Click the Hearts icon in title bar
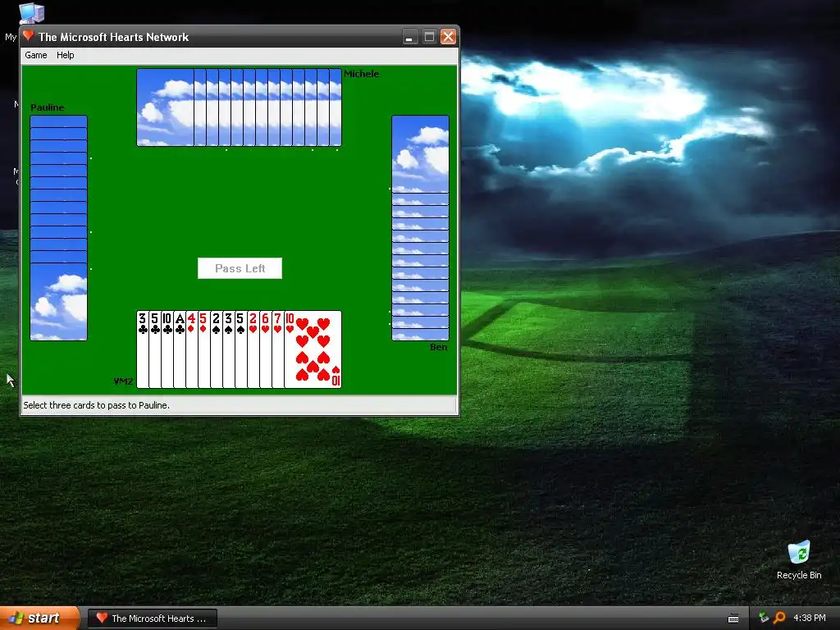840x630 pixels. click(x=29, y=36)
